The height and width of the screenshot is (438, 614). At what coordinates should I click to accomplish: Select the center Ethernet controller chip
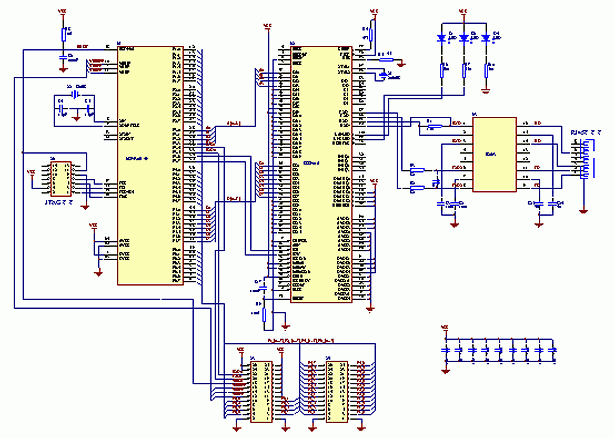(x=312, y=170)
